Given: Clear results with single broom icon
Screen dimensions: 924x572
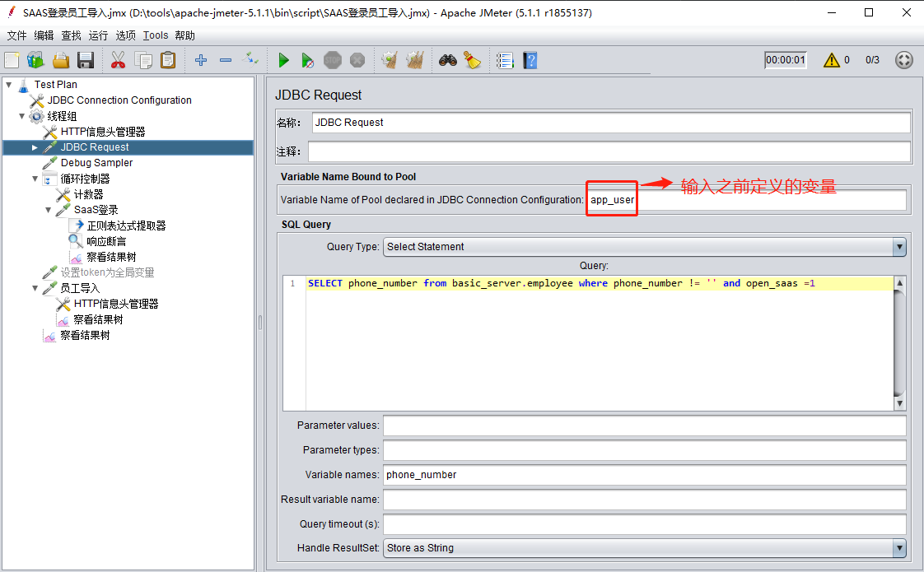Looking at the screenshot, I should (x=390, y=60).
